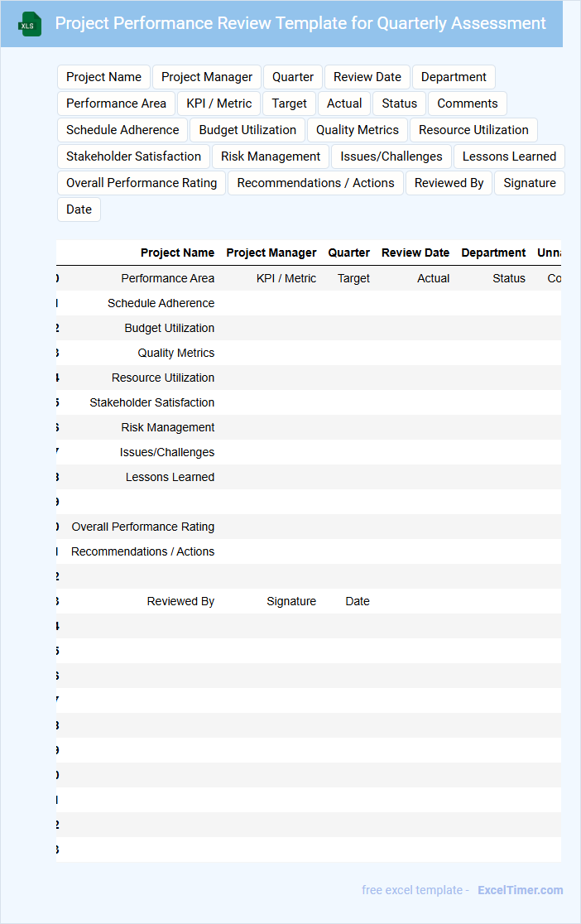Screen dimensions: 581x924
Task: Choose the Review Date tag
Action: tap(367, 77)
